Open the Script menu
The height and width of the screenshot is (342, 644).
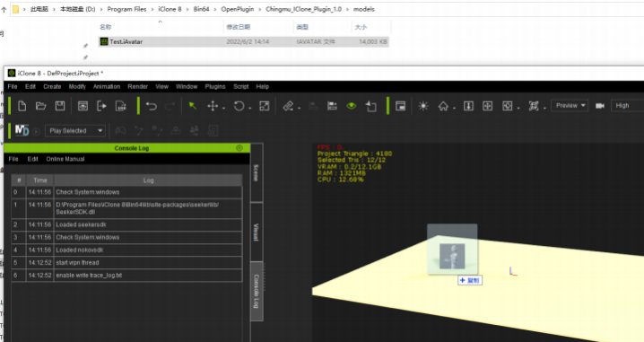(241, 87)
